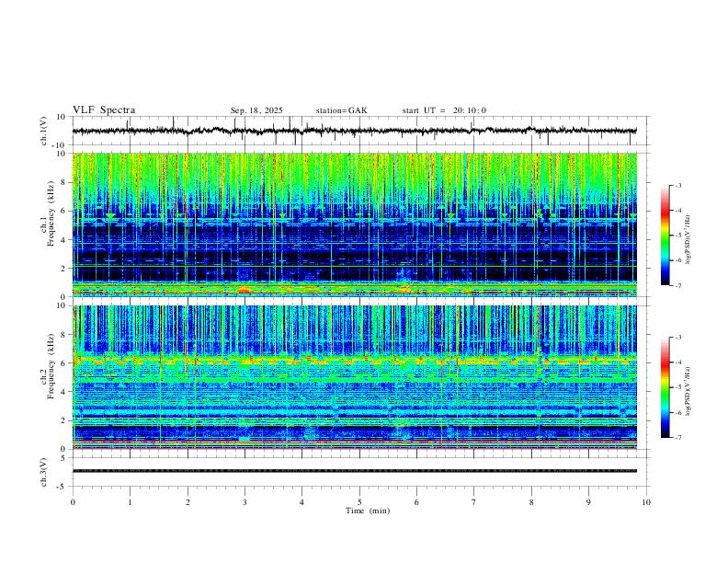Click the "2" kHz tick on ch.1 spectrogram
The width and height of the screenshot is (728, 563).
[x=65, y=268]
